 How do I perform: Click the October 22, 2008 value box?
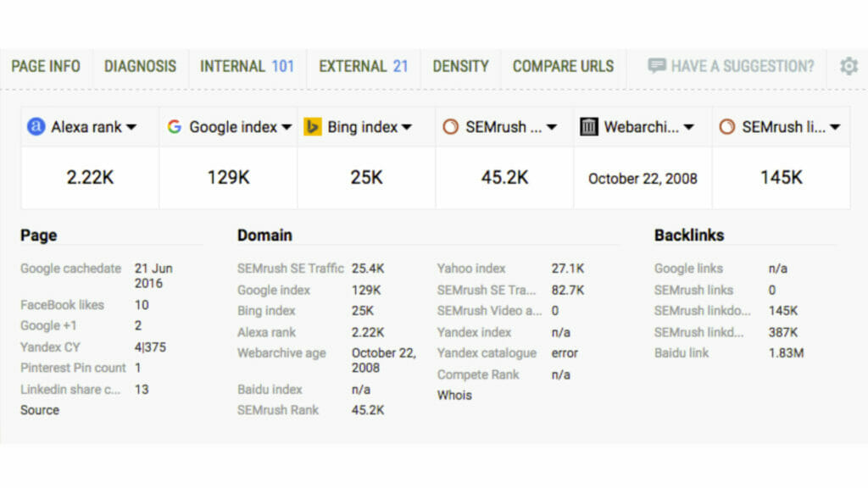[x=643, y=178]
